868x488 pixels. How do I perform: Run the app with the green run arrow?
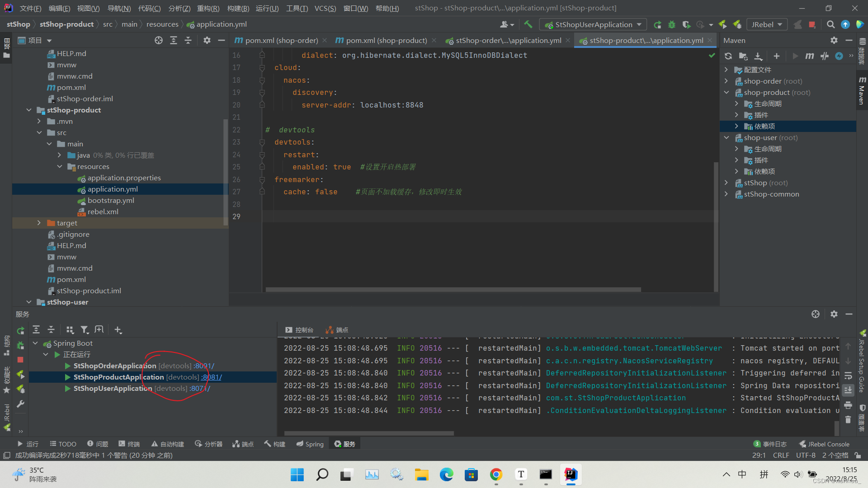(658, 24)
